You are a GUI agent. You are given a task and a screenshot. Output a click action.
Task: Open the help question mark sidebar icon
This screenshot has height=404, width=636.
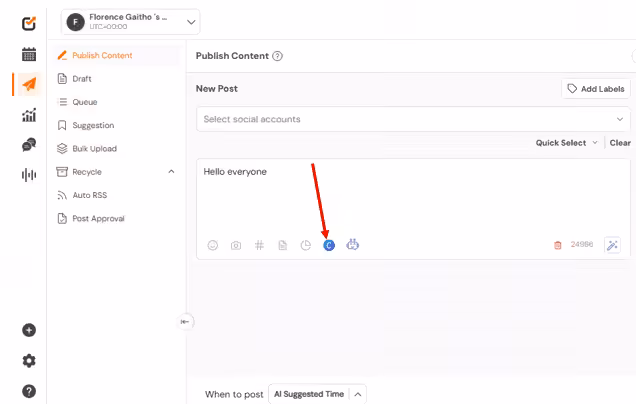(x=29, y=391)
